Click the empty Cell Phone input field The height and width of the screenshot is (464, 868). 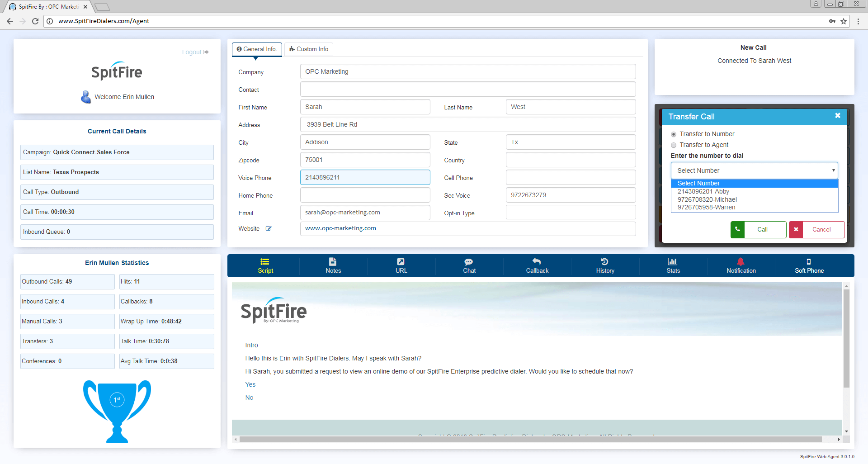coord(571,177)
